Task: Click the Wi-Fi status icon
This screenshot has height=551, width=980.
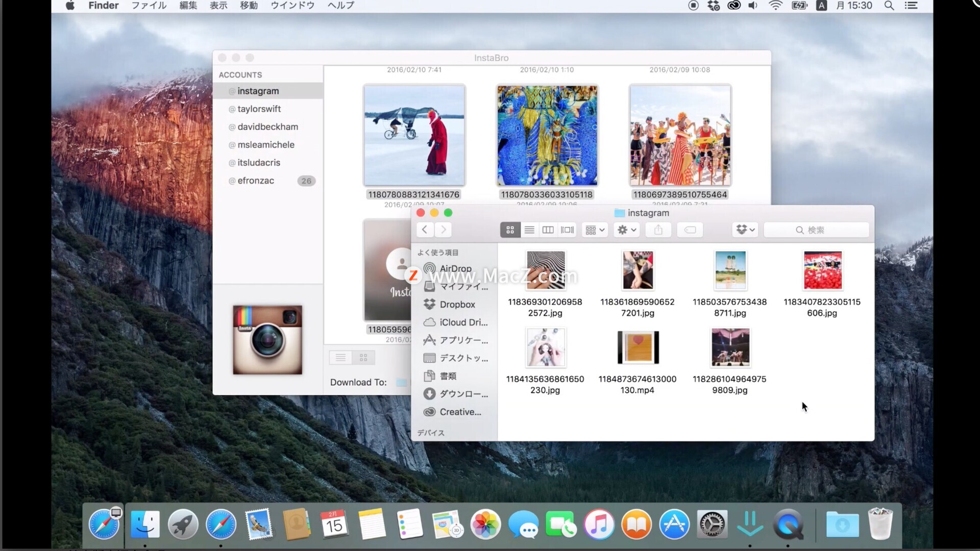Action: click(775, 6)
